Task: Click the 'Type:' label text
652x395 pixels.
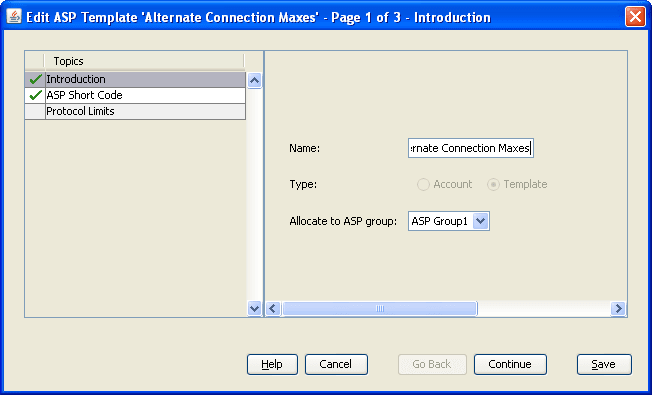Action: 303,184
